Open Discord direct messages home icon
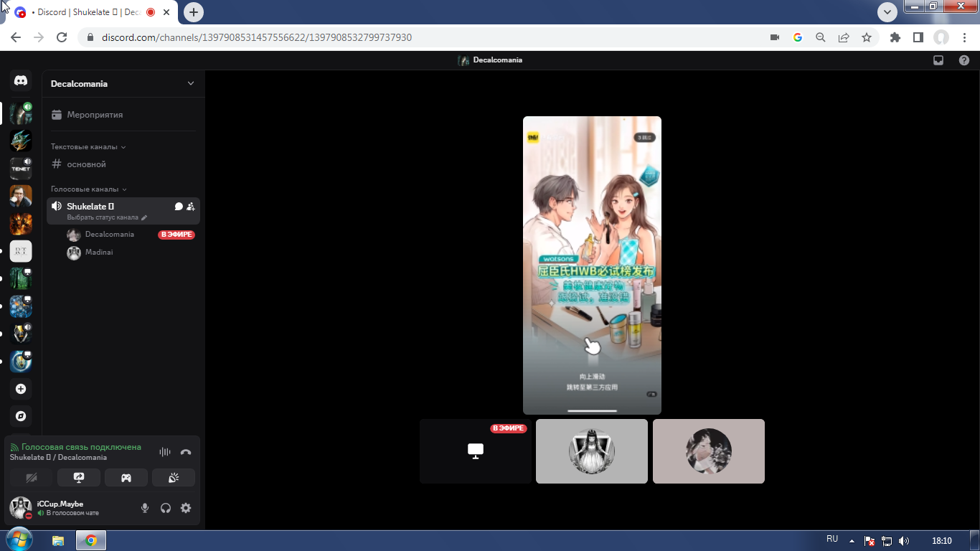The height and width of the screenshot is (551, 980). coord(21,81)
